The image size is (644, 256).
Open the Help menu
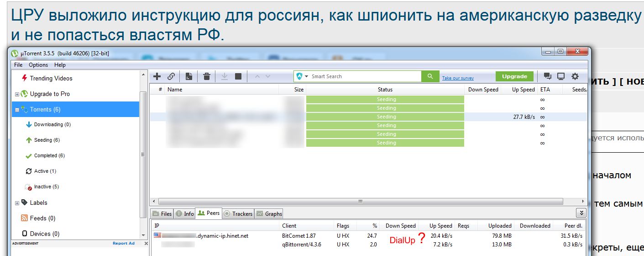pos(60,65)
